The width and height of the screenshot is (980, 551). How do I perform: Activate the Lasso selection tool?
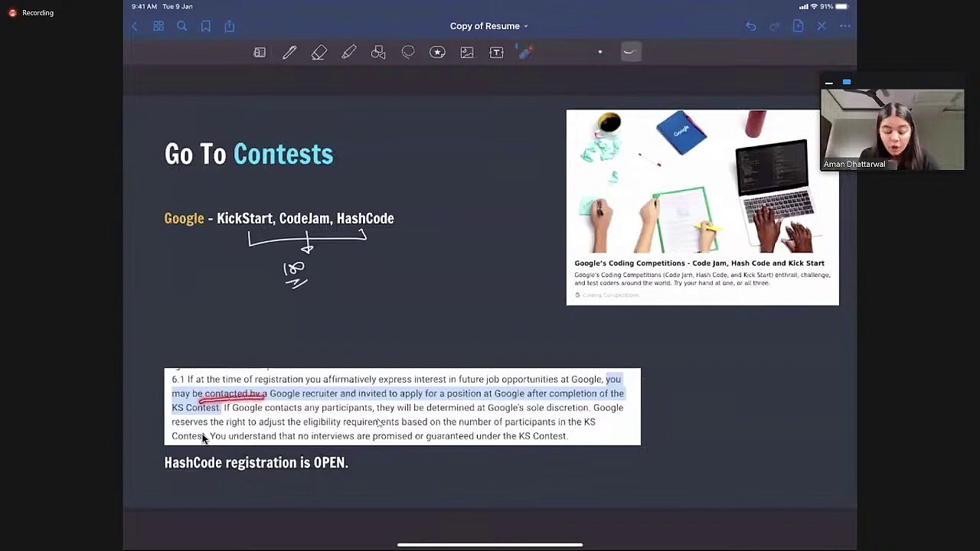[x=408, y=53]
